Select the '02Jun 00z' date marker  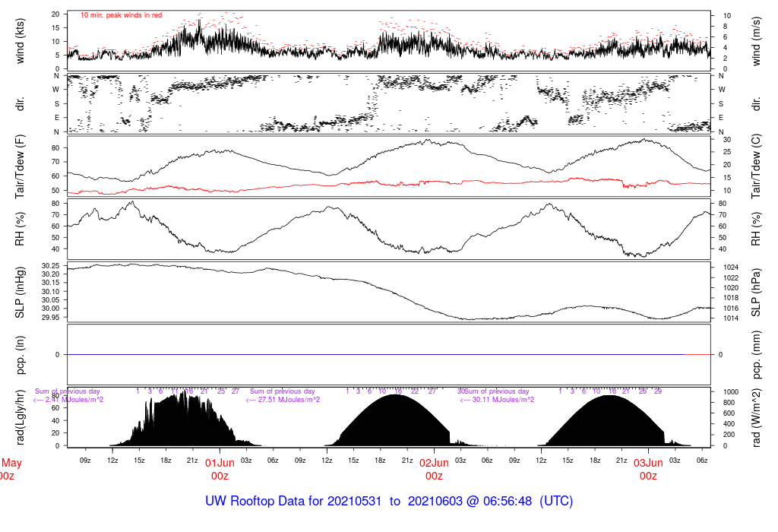point(434,470)
